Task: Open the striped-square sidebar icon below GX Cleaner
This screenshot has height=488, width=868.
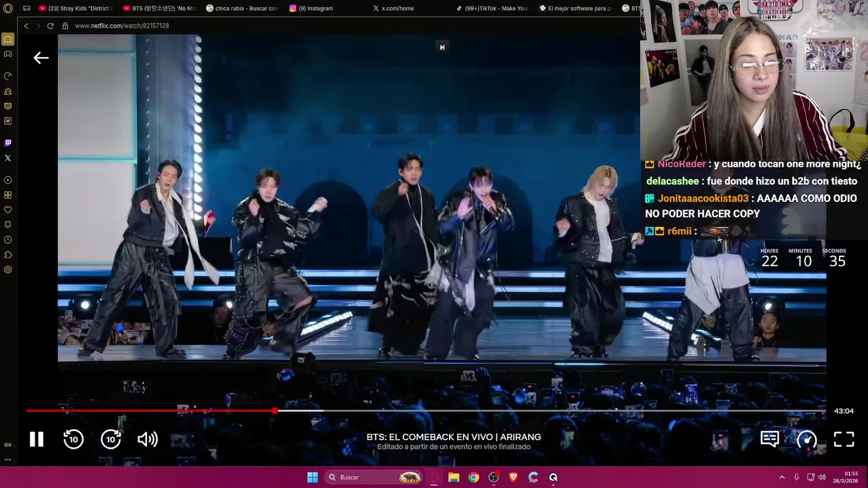Action: click(x=8, y=106)
